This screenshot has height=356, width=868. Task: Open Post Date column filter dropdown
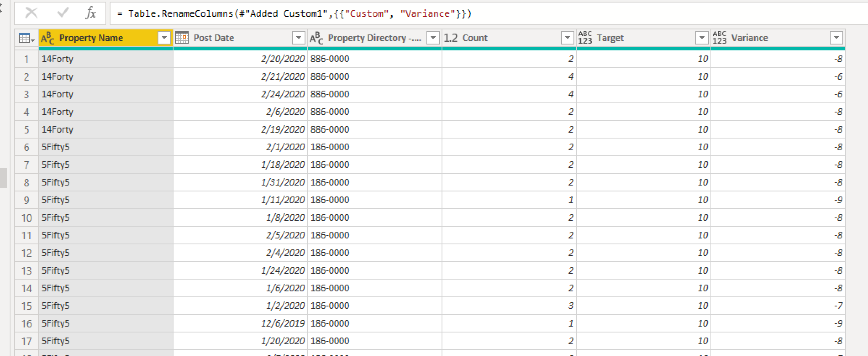coord(299,38)
